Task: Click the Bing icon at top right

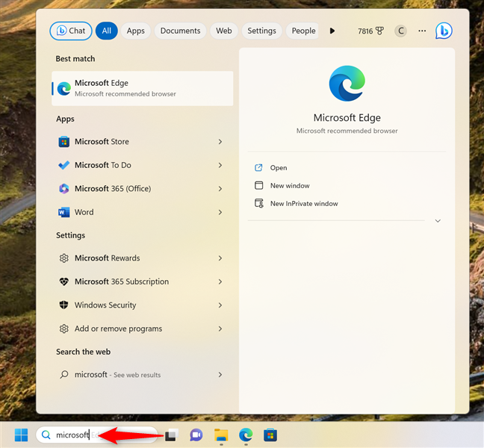Action: [444, 31]
